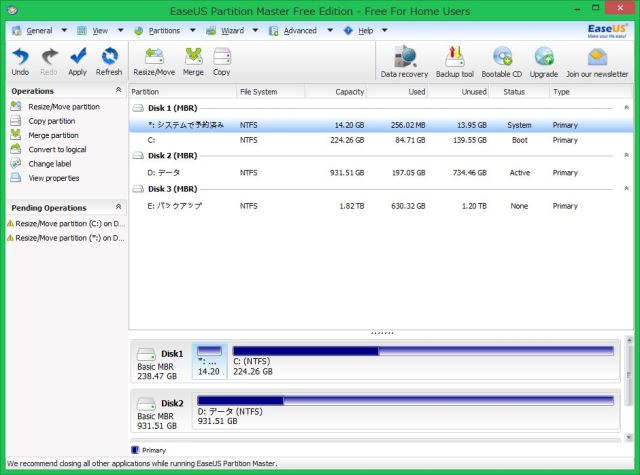Click the Primary legend color swatch
The width and height of the screenshot is (640, 475).
point(136,450)
